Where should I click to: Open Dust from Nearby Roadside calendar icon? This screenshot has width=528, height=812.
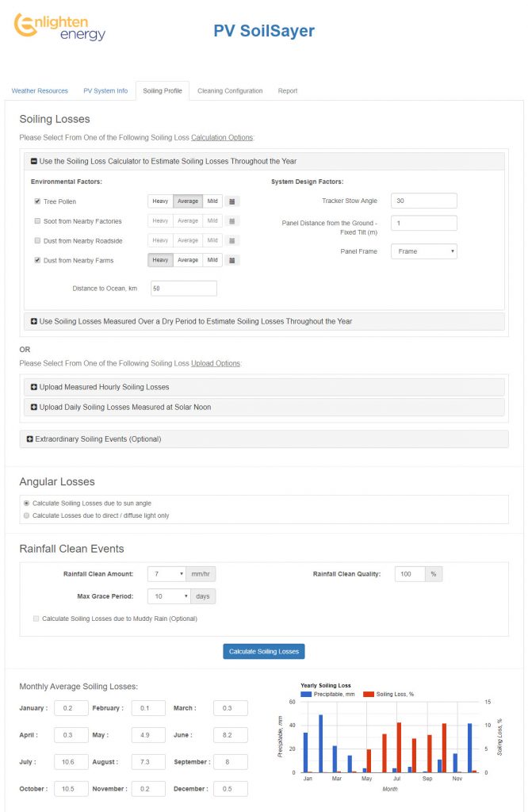pos(232,241)
